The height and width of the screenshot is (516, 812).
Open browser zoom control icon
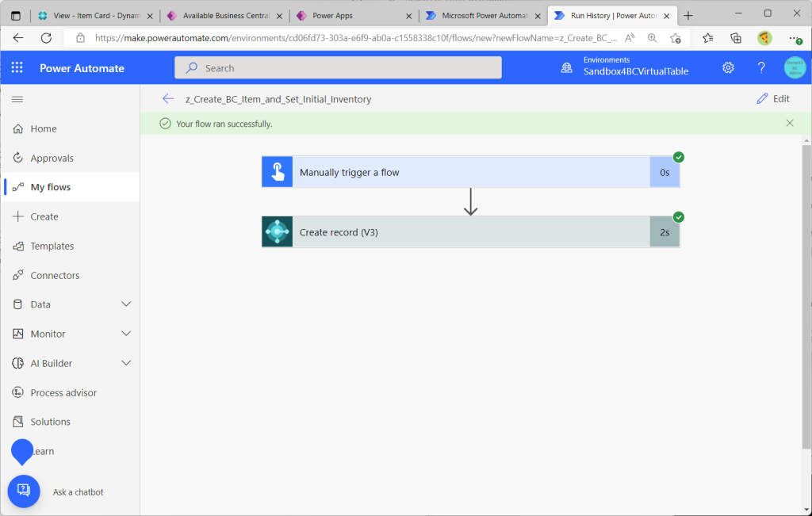pyautogui.click(x=652, y=38)
